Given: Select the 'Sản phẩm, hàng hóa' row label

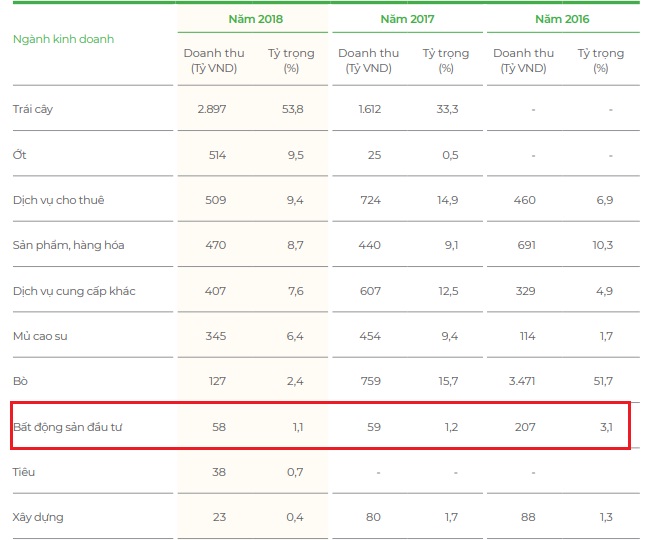Looking at the screenshot, I should (68, 245).
